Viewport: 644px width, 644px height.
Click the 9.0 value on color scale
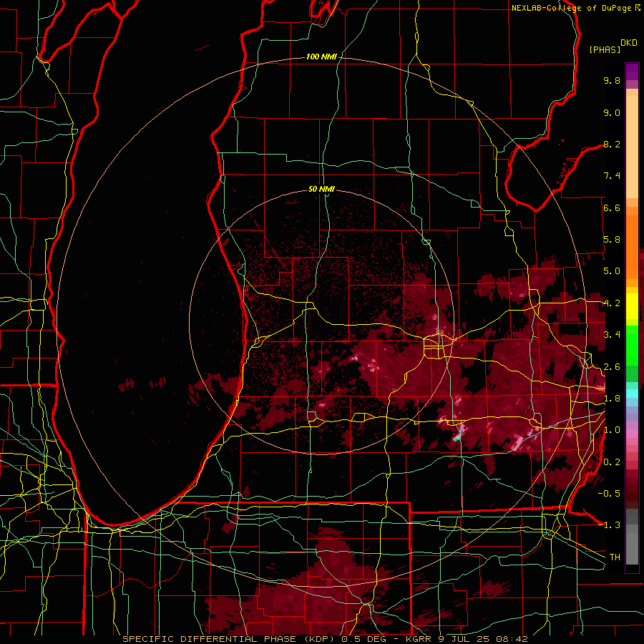[x=612, y=112]
